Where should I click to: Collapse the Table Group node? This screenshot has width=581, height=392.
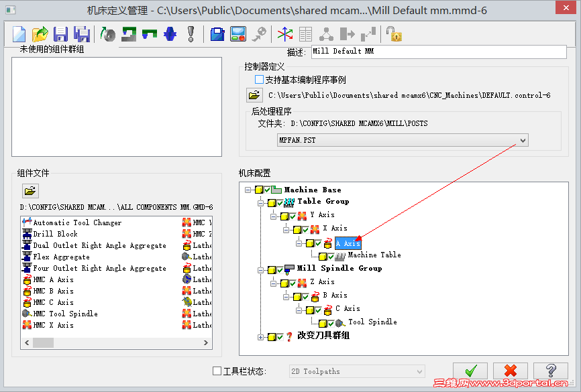click(260, 203)
